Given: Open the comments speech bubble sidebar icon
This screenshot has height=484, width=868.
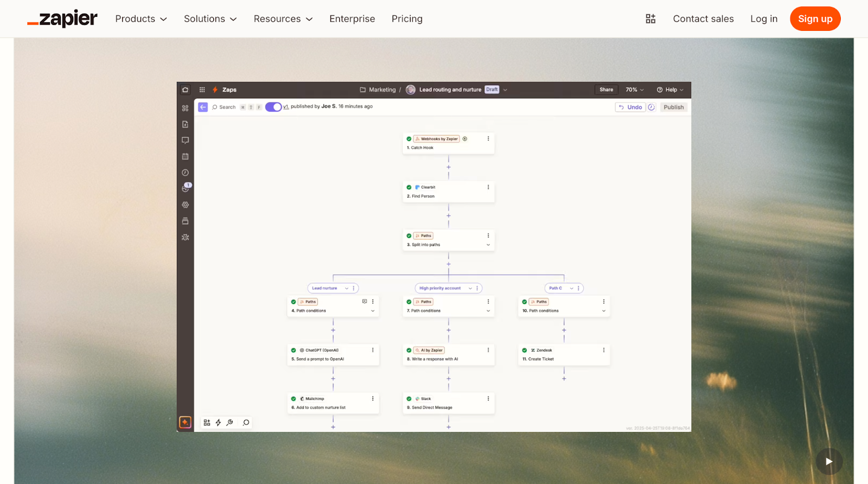Looking at the screenshot, I should pyautogui.click(x=185, y=140).
